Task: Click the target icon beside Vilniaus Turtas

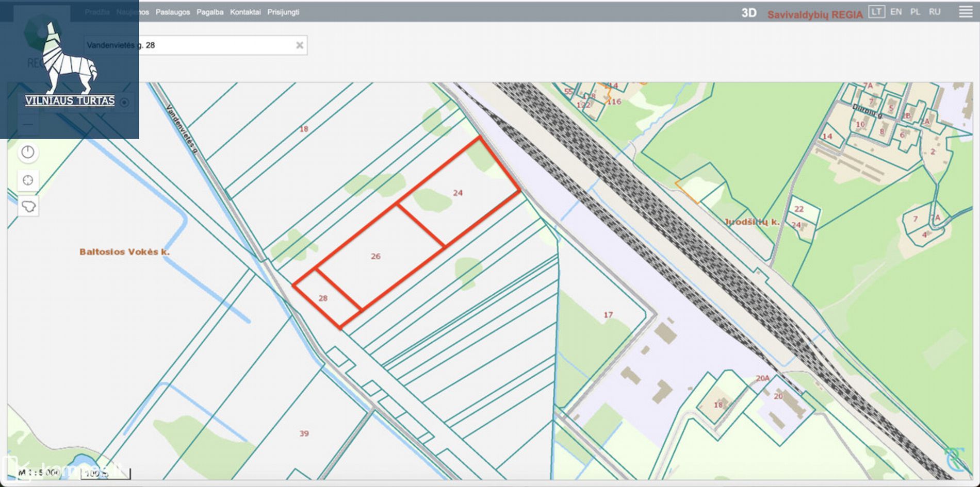Action: click(x=124, y=103)
